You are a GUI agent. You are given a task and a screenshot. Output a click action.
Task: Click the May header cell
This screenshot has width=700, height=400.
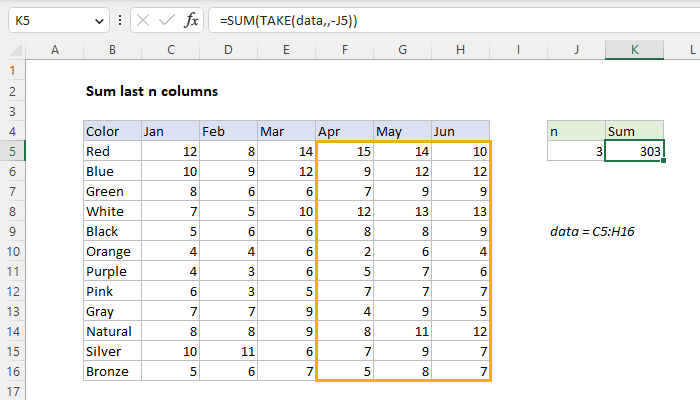tap(403, 131)
